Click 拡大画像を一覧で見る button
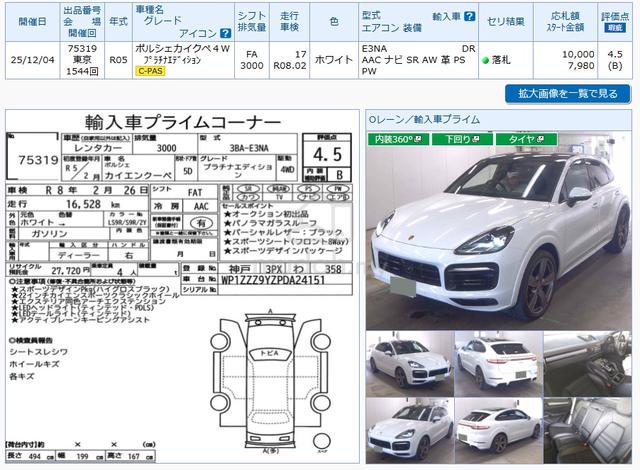 point(568,94)
